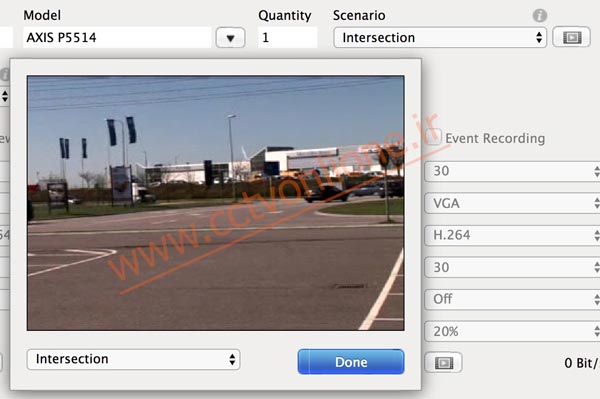Open the 20% dropdown

[x=512, y=331]
